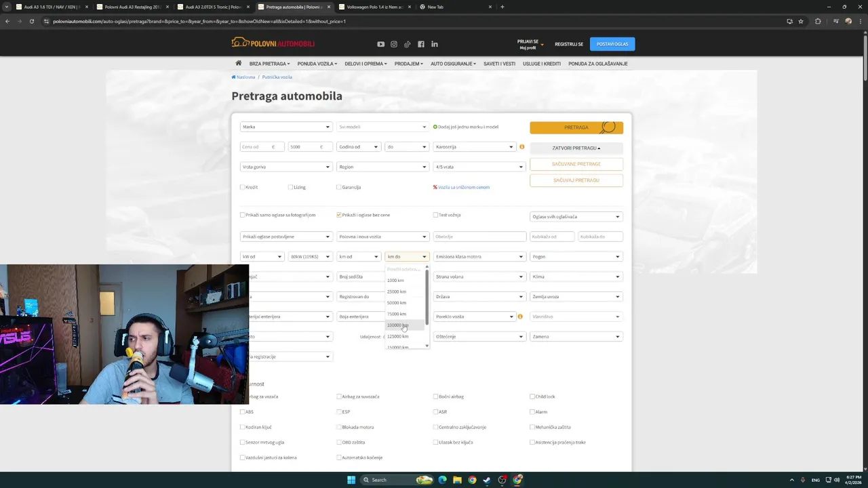
Task: Tick the Test vožnja checkbox
Action: coord(435,215)
